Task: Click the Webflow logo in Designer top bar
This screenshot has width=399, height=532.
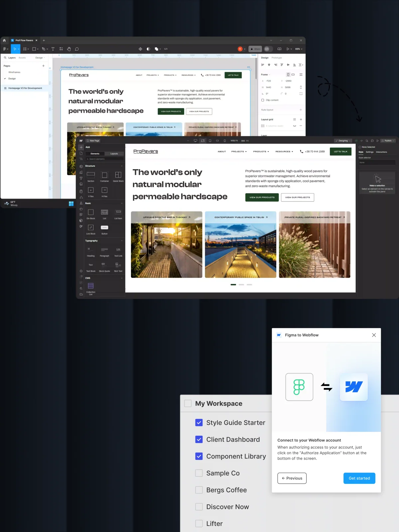Action: (81, 141)
